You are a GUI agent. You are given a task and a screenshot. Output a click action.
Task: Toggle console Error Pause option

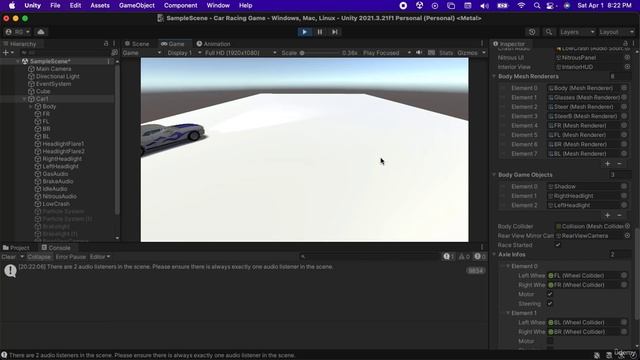click(x=71, y=257)
